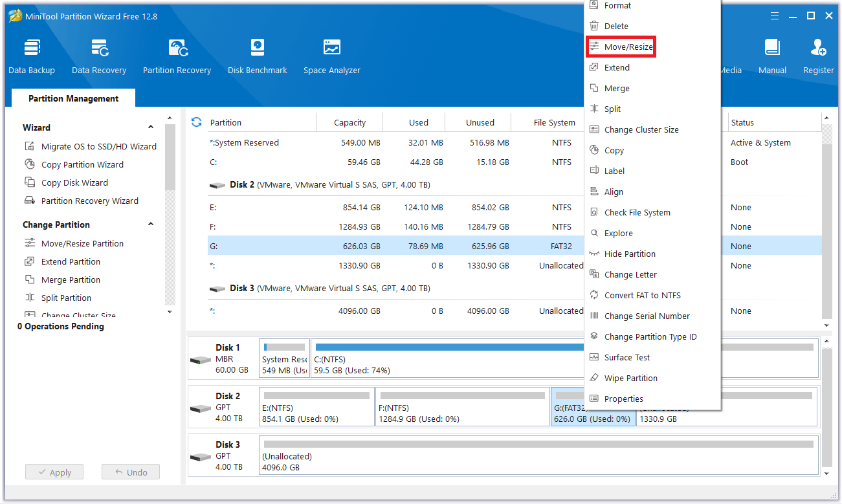Choose Hide Partition in the context menu
This screenshot has height=504, width=842.
tap(652, 254)
